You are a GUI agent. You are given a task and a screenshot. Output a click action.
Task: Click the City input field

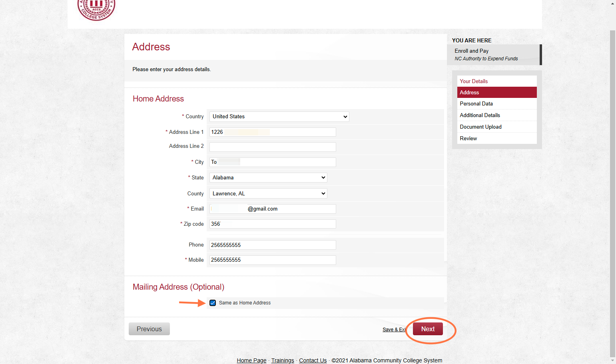pyautogui.click(x=273, y=162)
